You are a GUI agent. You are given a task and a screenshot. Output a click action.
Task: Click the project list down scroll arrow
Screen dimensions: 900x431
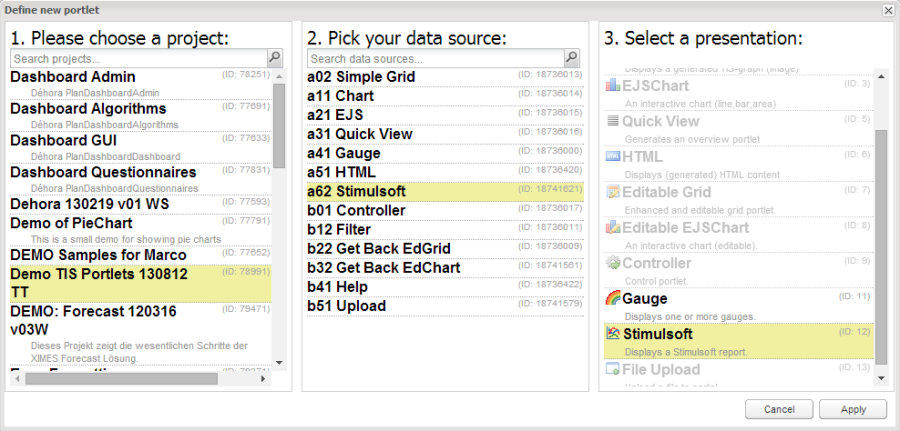click(279, 362)
